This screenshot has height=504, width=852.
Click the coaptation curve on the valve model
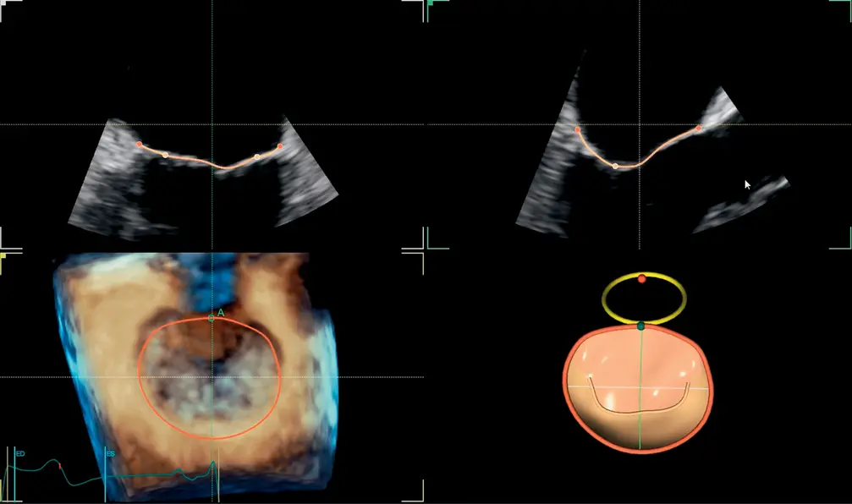(640, 409)
